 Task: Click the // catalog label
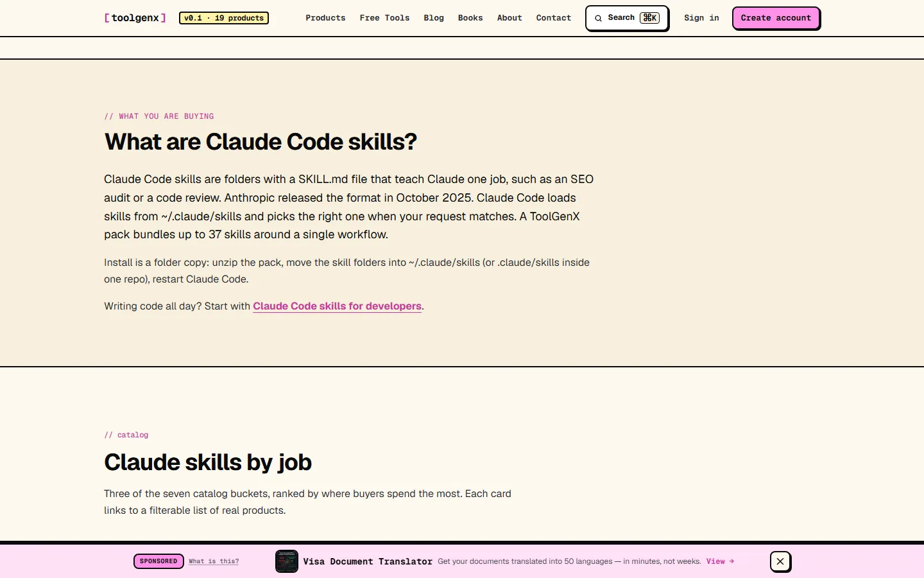pyautogui.click(x=126, y=435)
